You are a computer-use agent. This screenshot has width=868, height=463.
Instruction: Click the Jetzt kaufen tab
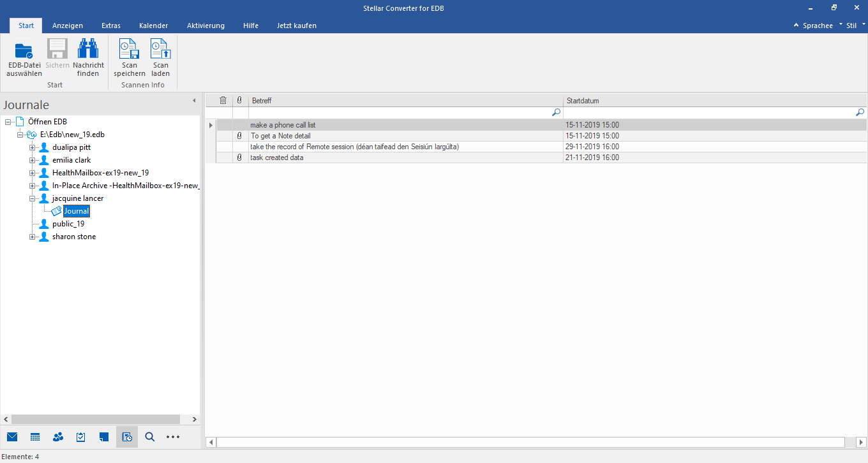click(x=296, y=26)
